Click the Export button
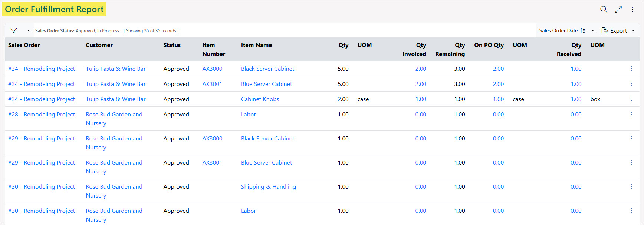This screenshot has height=225, width=644. (614, 30)
